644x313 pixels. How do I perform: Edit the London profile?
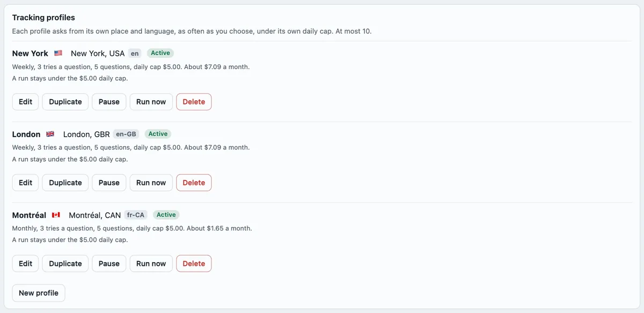(x=26, y=183)
